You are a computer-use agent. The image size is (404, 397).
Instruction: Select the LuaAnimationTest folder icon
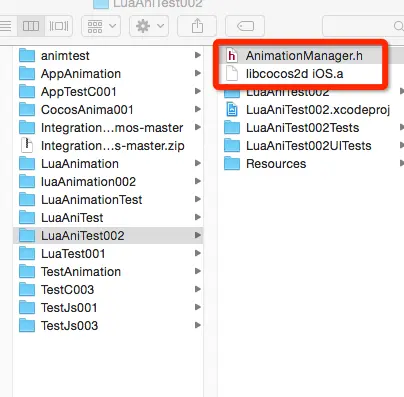pyautogui.click(x=27, y=199)
